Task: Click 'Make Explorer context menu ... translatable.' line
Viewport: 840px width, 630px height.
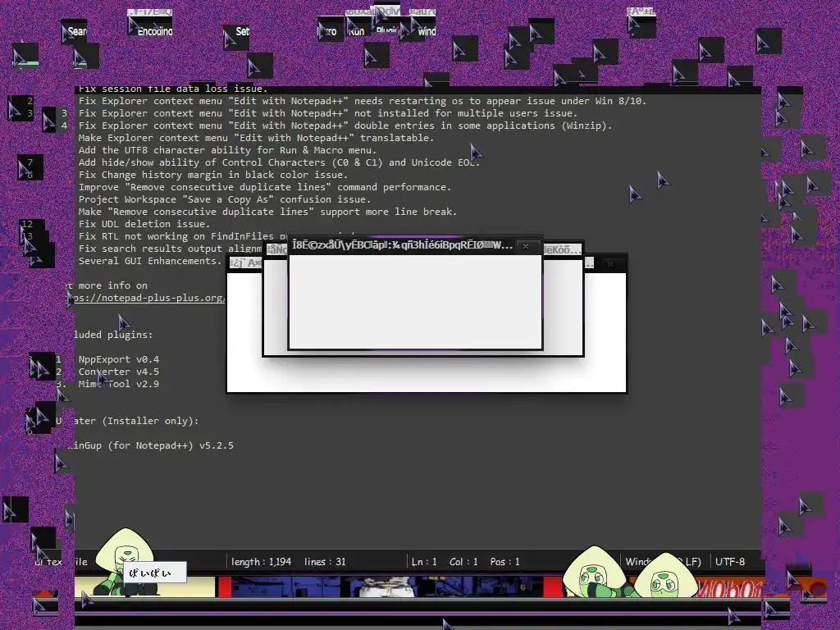Action: [256, 138]
